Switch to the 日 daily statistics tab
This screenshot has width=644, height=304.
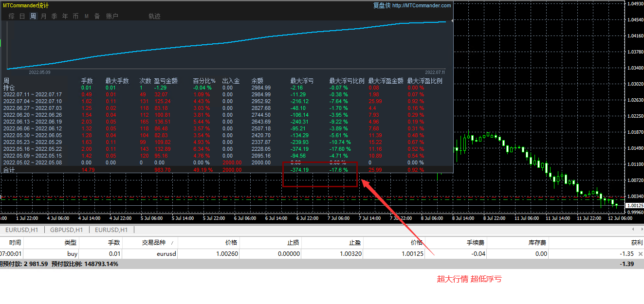pyautogui.click(x=22, y=16)
